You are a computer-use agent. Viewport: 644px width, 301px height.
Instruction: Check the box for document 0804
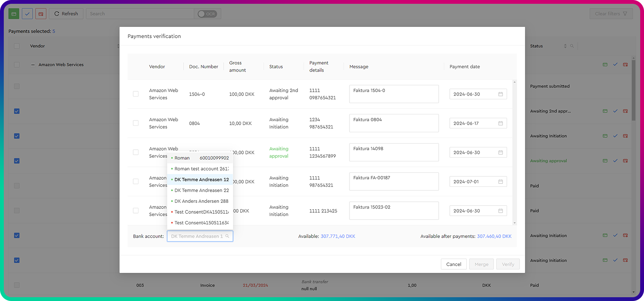(135, 123)
